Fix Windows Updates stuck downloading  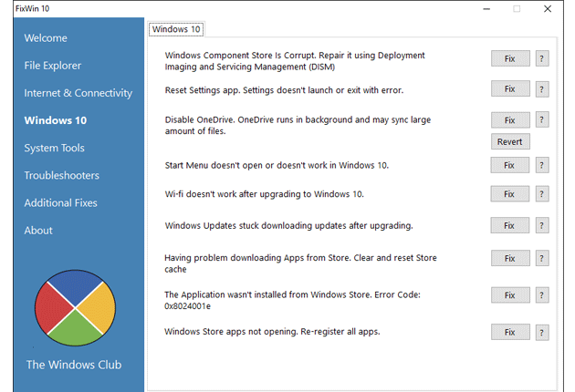click(510, 225)
